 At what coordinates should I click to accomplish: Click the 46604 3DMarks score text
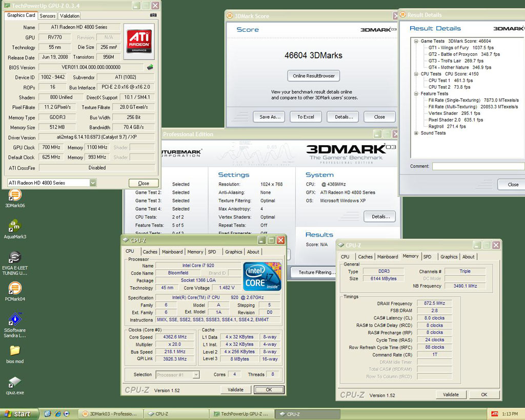pyautogui.click(x=313, y=55)
